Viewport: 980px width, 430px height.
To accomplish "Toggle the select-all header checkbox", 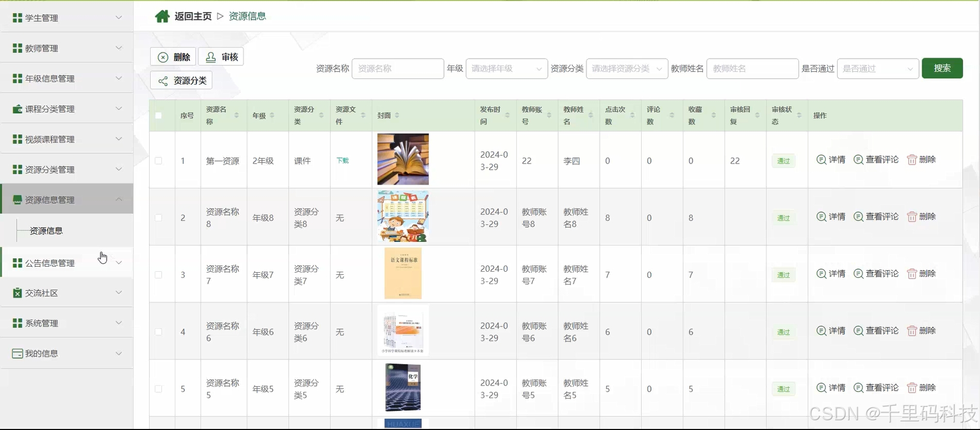I will pos(158,115).
